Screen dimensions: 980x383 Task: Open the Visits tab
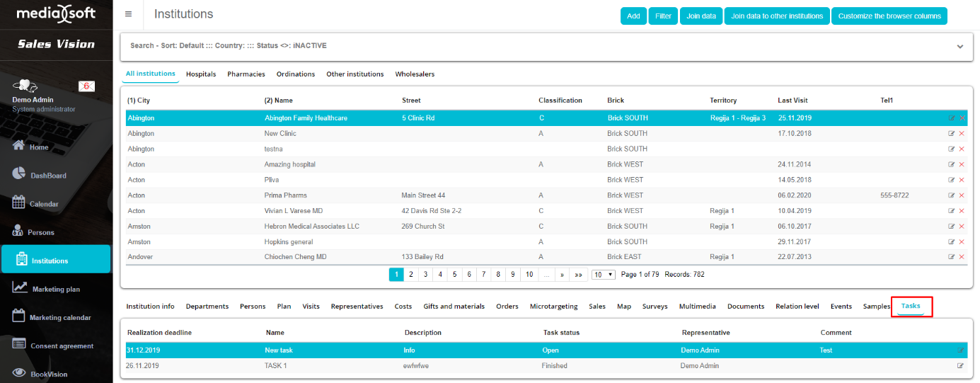(x=311, y=307)
